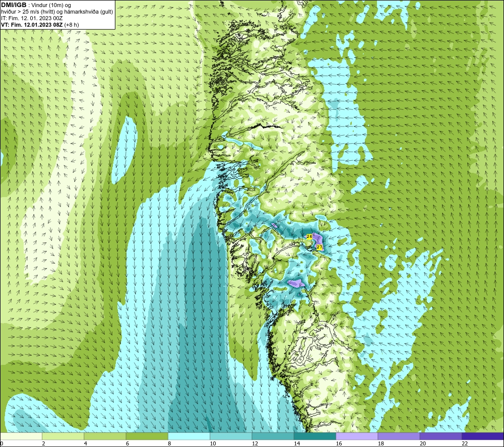Click the scale value "12" under the color bar
The width and height of the screenshot is (504, 447).
[255, 443]
